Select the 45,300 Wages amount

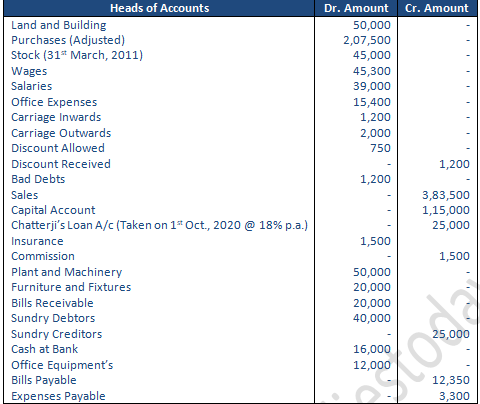[x=372, y=71]
